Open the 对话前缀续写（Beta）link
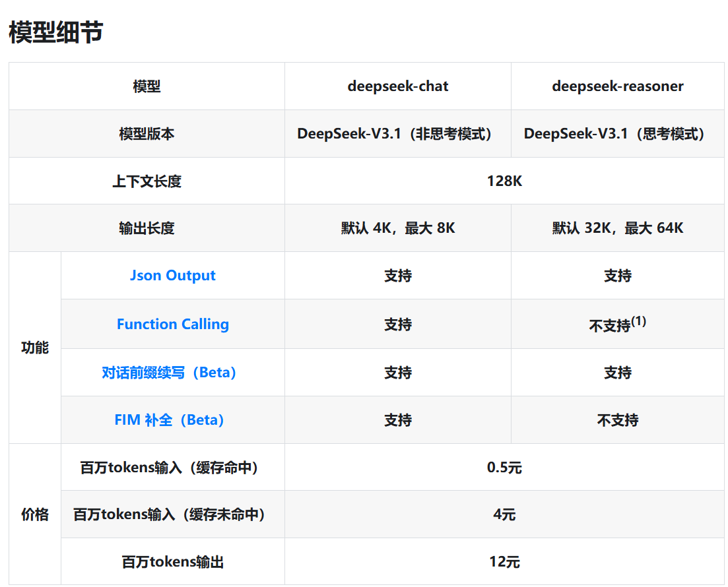Image resolution: width=728 pixels, height=587 pixels. [x=169, y=372]
